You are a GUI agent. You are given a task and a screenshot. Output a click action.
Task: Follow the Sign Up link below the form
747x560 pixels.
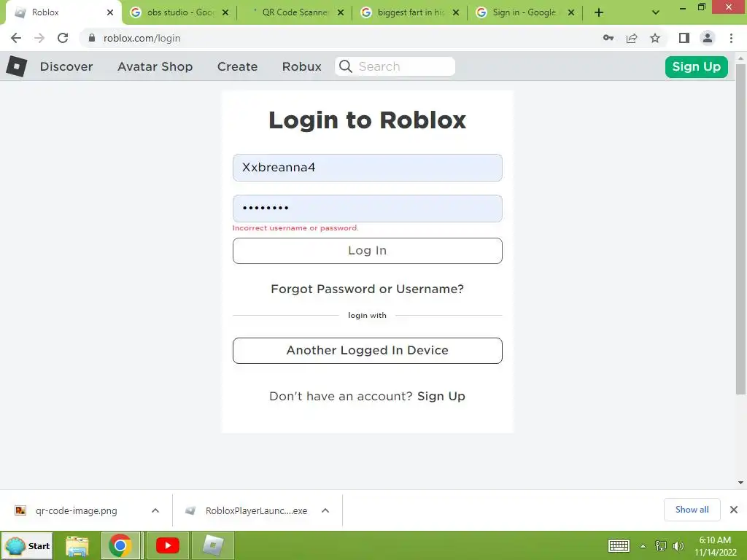click(441, 396)
